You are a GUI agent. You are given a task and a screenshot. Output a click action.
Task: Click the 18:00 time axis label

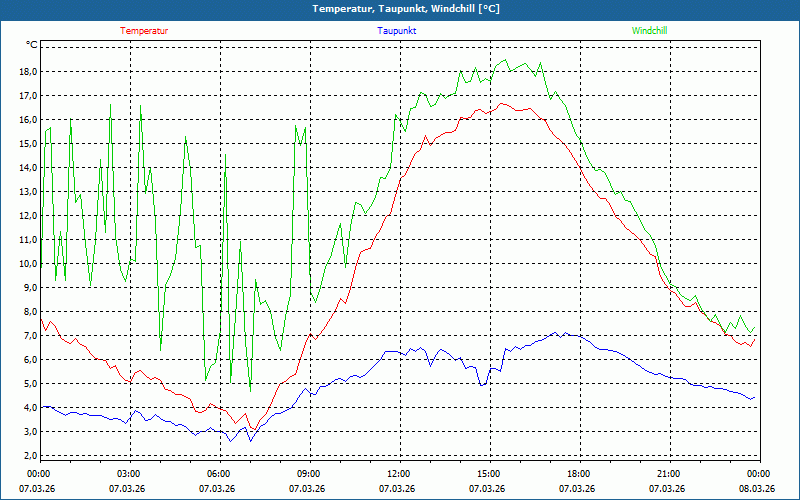click(x=578, y=474)
